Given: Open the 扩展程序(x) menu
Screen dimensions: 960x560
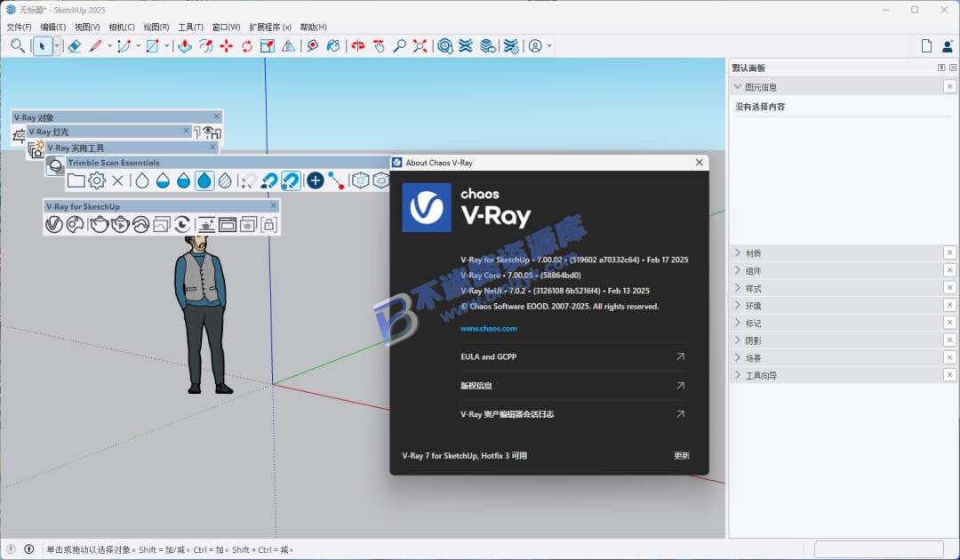Looking at the screenshot, I should 270,27.
